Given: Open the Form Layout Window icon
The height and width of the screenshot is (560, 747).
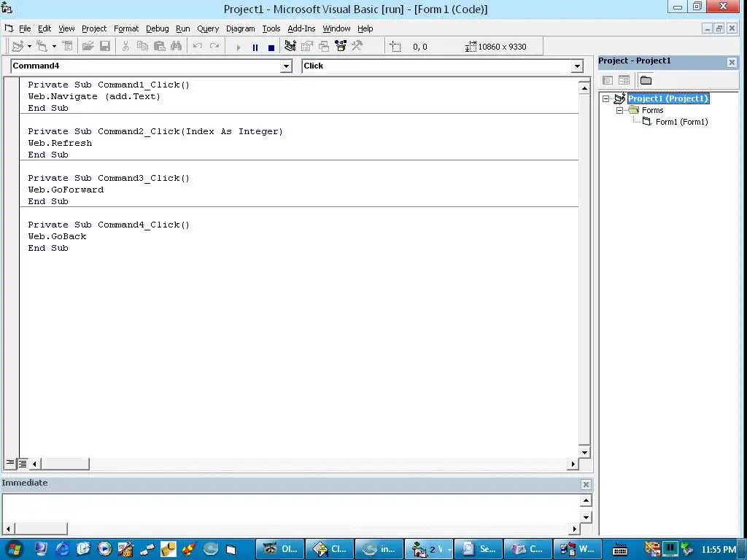Looking at the screenshot, I should (x=324, y=46).
